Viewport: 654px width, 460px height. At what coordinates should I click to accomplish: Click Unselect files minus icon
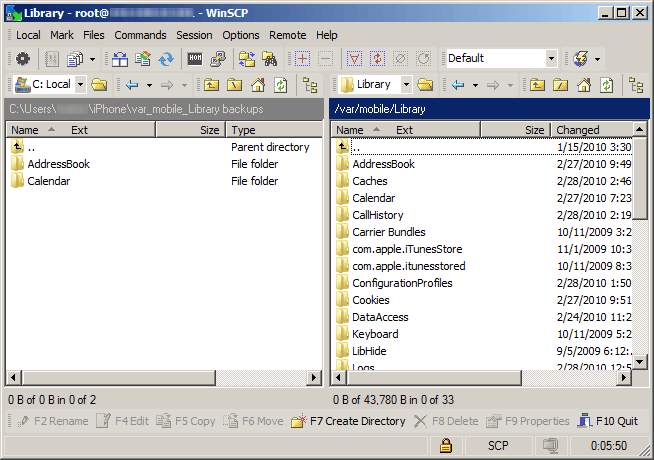[x=325, y=59]
